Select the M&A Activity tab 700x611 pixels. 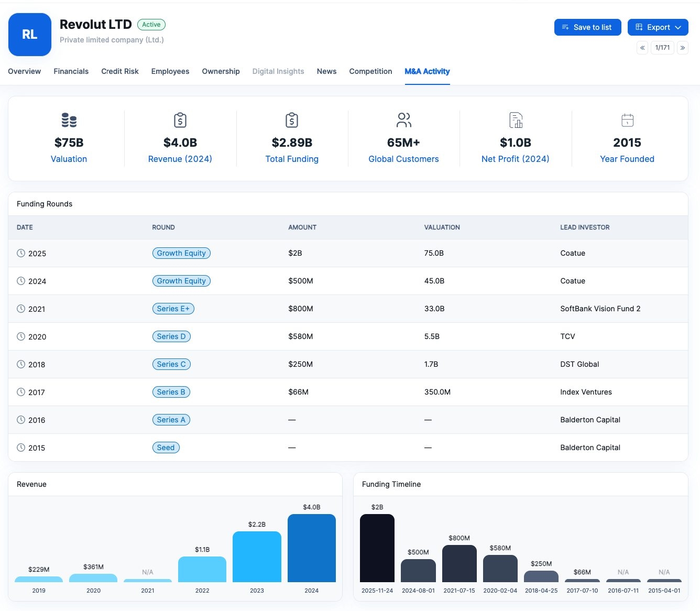click(428, 71)
